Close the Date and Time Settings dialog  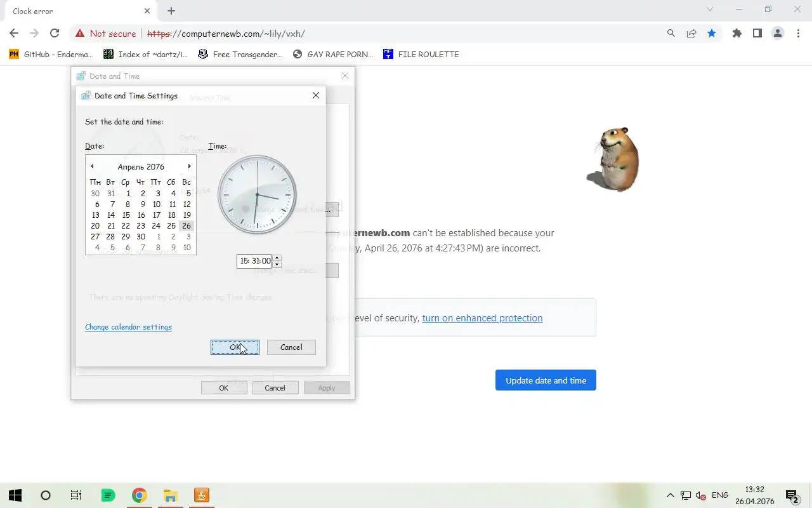click(x=315, y=95)
